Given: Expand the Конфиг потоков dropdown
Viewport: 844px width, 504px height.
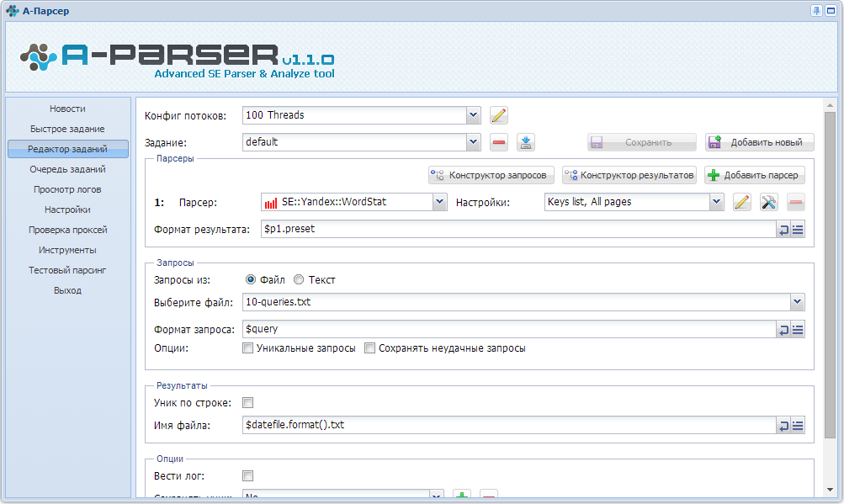Looking at the screenshot, I should (x=473, y=115).
